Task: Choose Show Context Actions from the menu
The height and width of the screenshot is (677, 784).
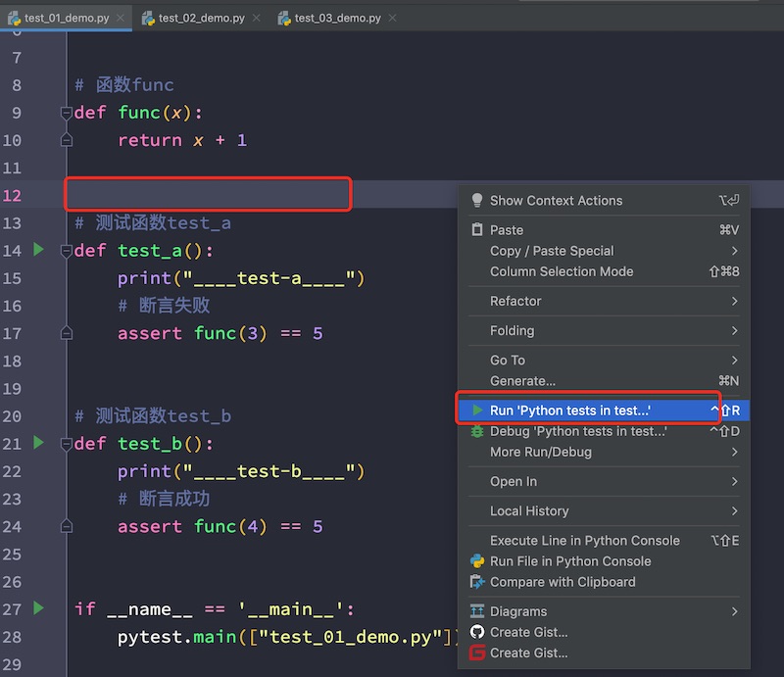Action: coord(604,201)
